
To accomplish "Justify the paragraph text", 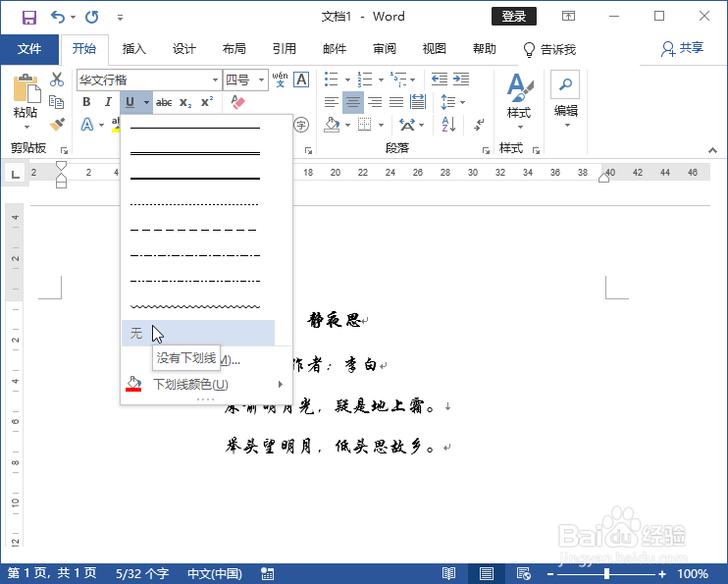I will tap(396, 102).
